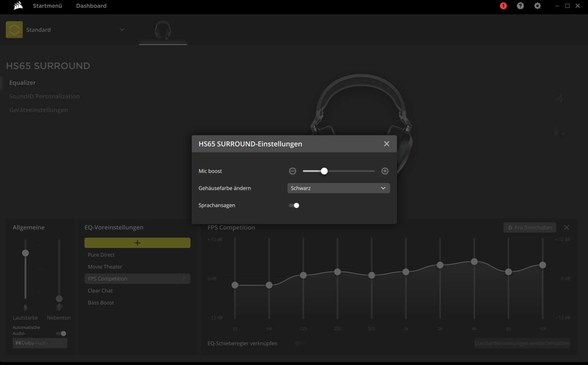Image resolution: width=588 pixels, height=365 pixels.
Task: Open the Dashboard menu
Action: 91,6
